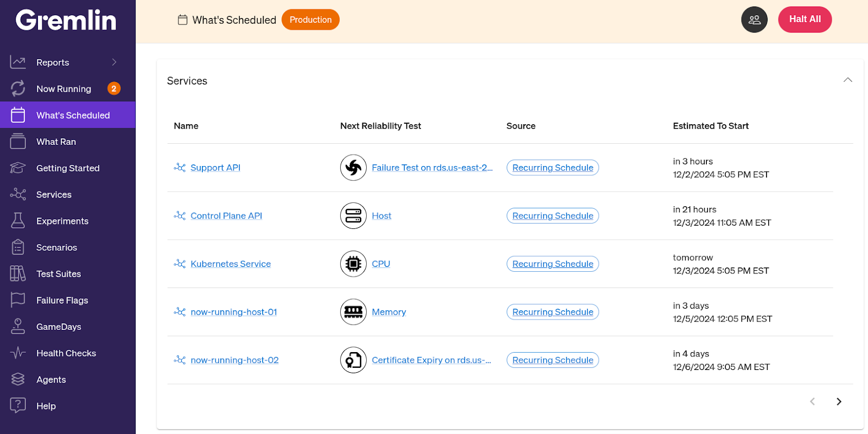
Task: Click the Failure Test fan icon
Action: 353,168
